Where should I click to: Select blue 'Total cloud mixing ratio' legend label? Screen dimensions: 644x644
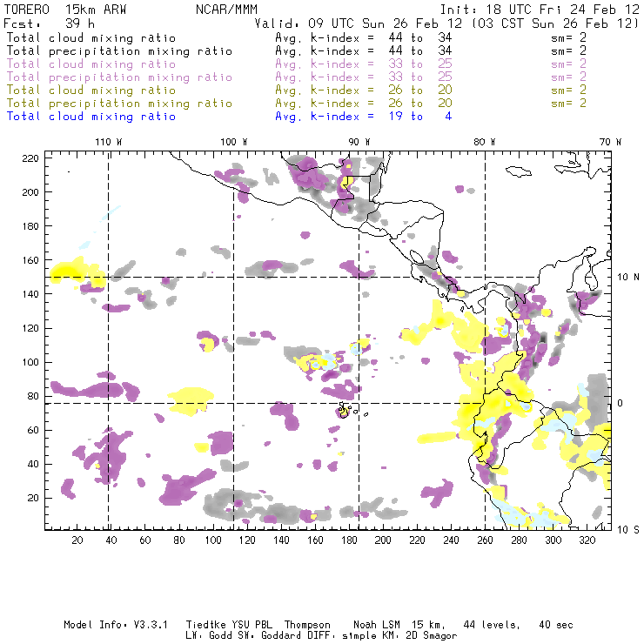pos(91,117)
